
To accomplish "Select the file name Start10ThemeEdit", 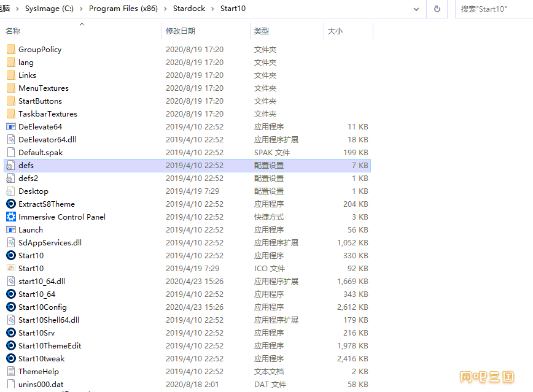I will tap(50, 346).
